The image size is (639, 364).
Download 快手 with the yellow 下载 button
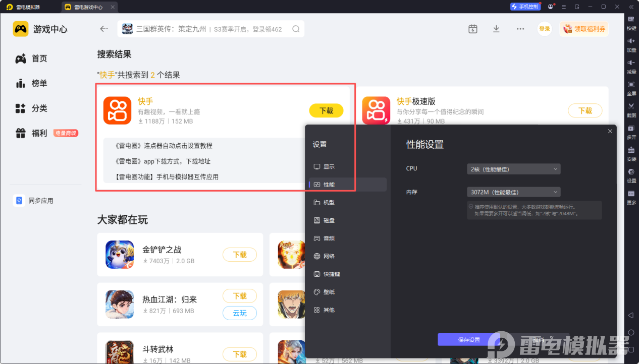(326, 110)
